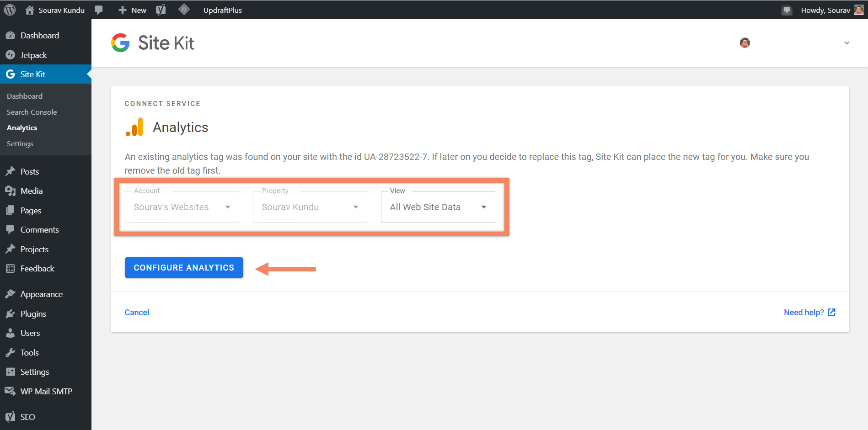868x430 pixels.
Task: Click the Projects pin icon
Action: (10, 249)
